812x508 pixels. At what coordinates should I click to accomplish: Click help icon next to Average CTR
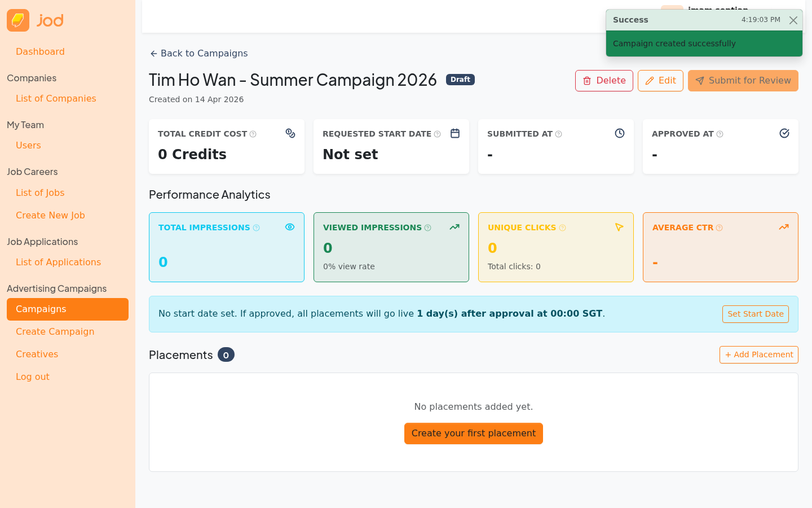click(720, 228)
